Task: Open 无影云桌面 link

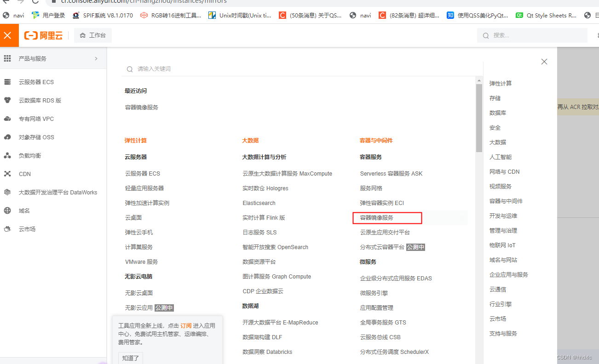Action: [139, 293]
